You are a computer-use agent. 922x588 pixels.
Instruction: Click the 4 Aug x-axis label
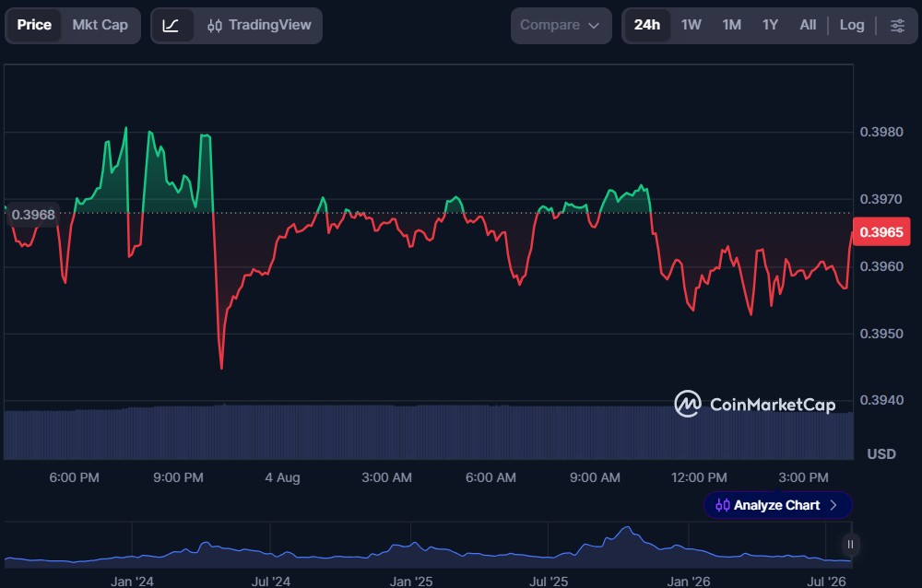pos(282,477)
